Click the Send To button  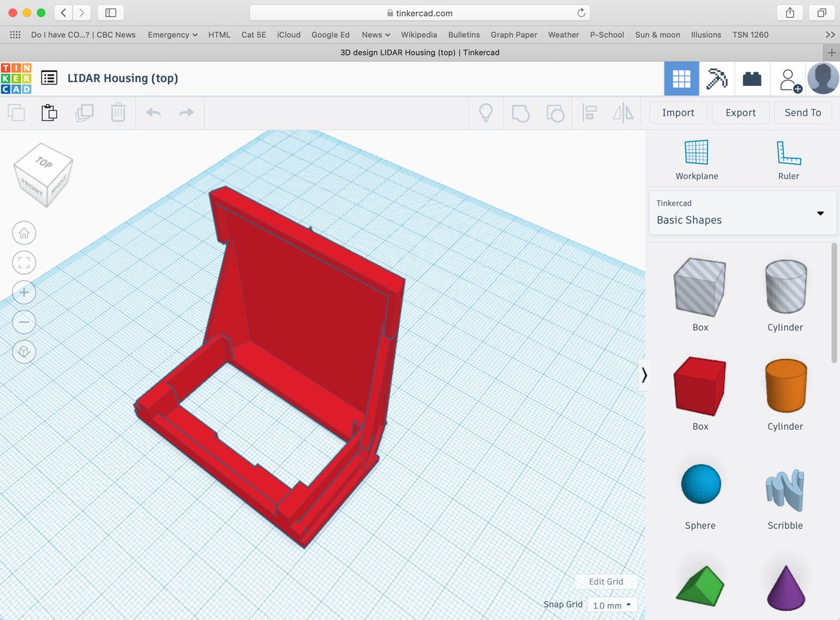803,113
